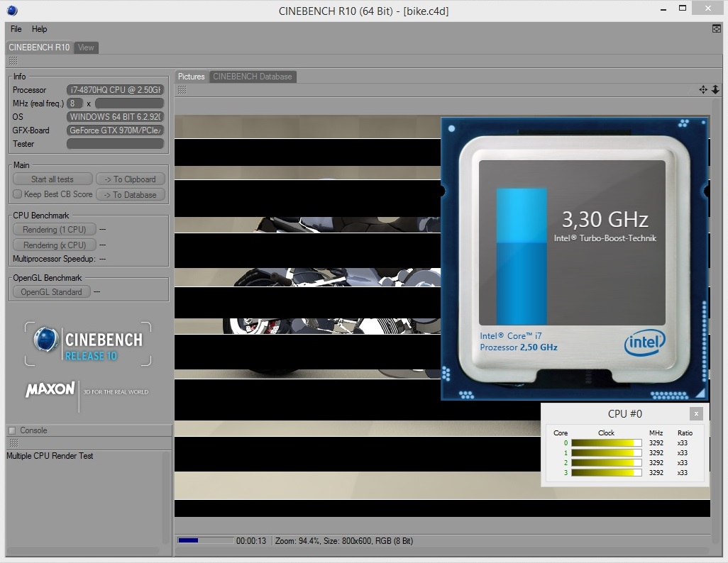Viewport: 728px width, 563px height.
Task: Click the Core 3 clock bar
Action: point(607,472)
